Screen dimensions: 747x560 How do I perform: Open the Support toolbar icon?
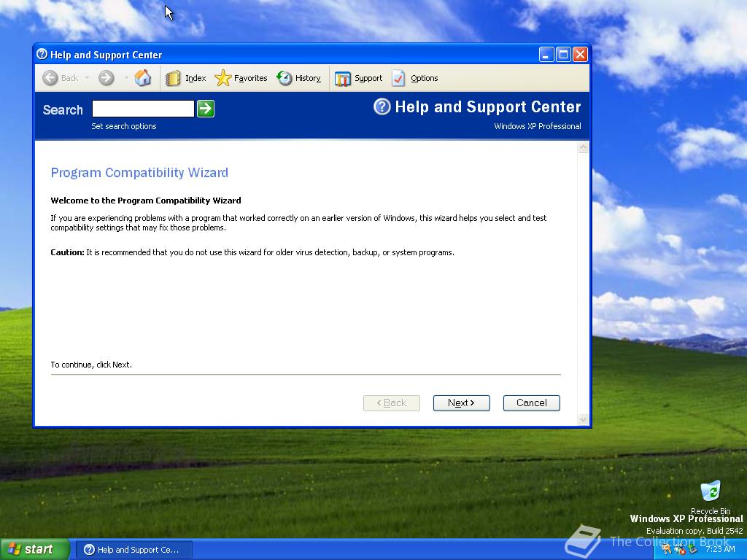342,79
